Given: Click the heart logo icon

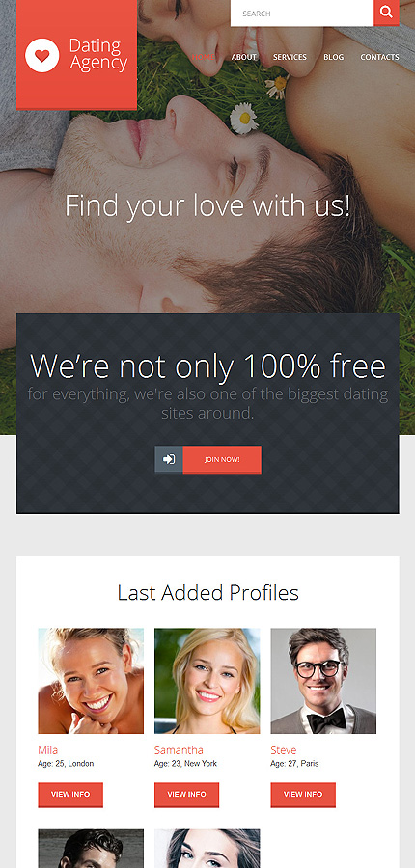Looking at the screenshot, I should pos(42,55).
